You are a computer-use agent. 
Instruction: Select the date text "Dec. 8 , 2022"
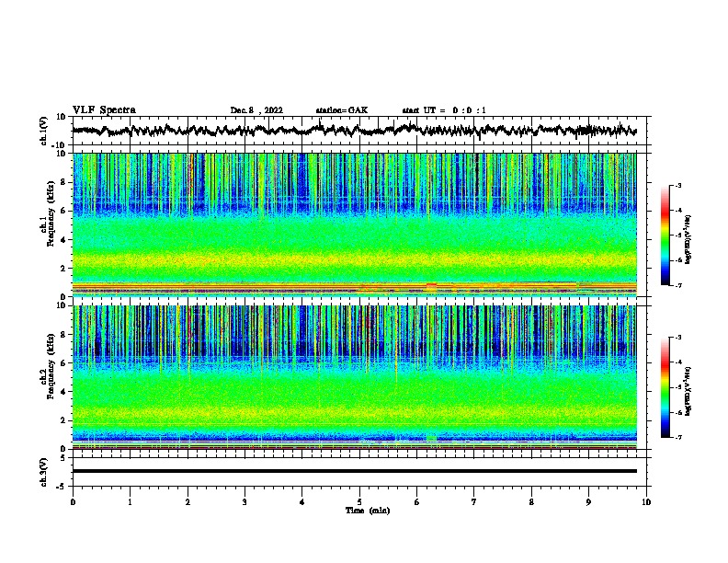click(256, 110)
